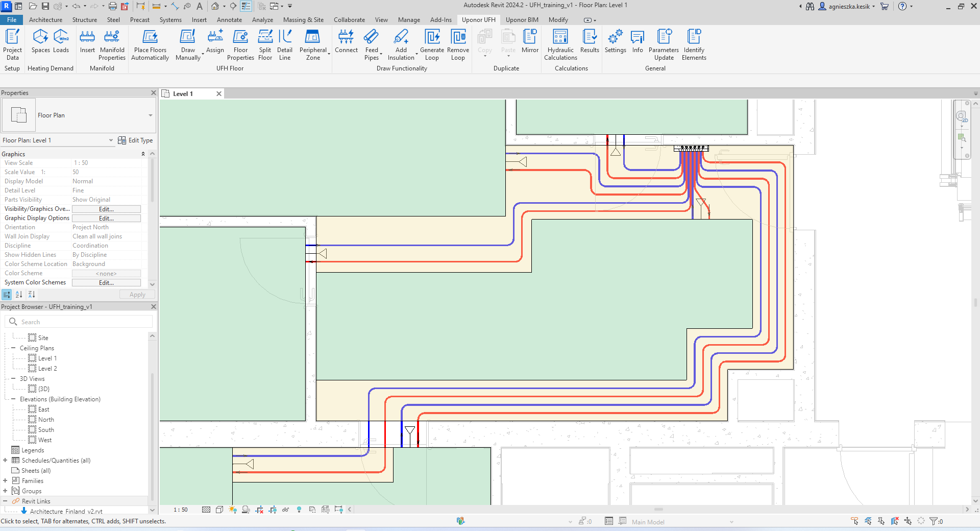This screenshot has height=531, width=980.
Task: Activate the Split Floor tool
Action: (x=265, y=44)
